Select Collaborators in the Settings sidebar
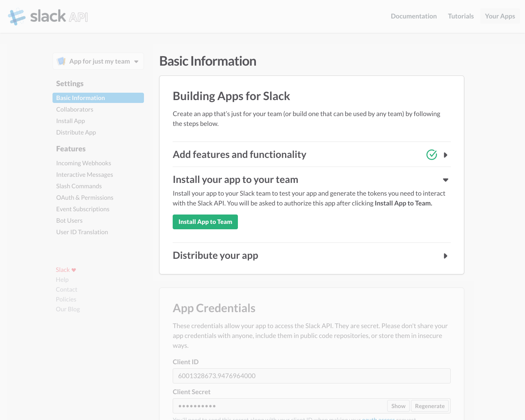The width and height of the screenshot is (525, 420). (x=75, y=110)
